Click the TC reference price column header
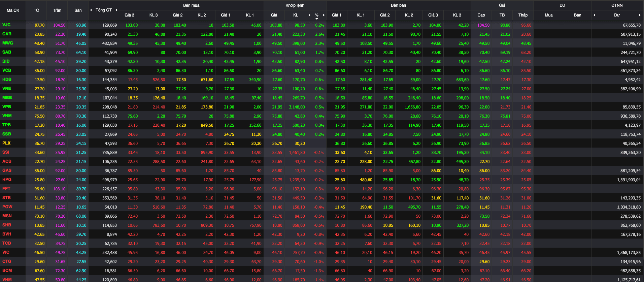This screenshot has width=644, height=282. 36,10
